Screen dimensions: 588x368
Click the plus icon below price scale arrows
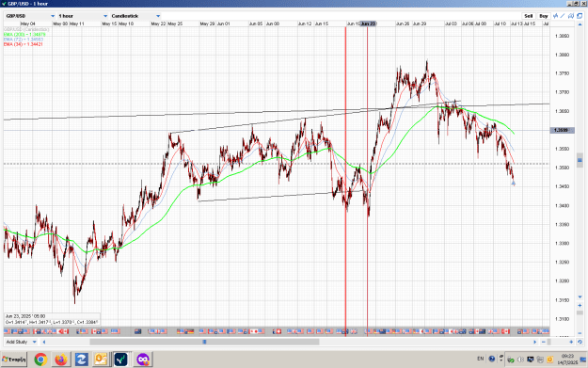(x=580, y=305)
